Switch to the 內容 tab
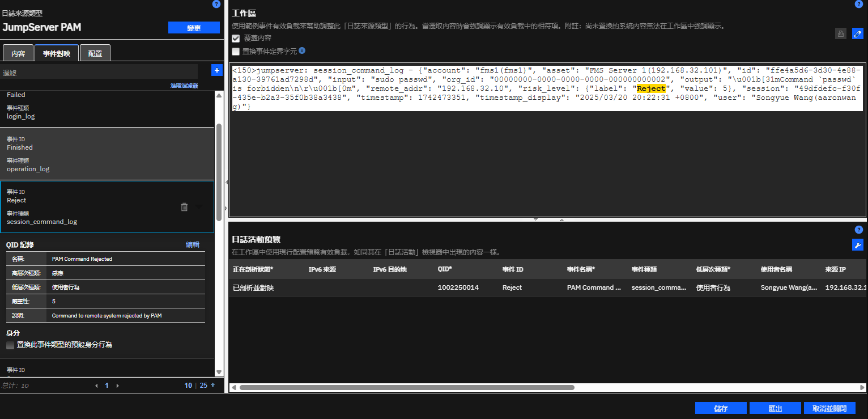868x419 pixels. pos(18,53)
